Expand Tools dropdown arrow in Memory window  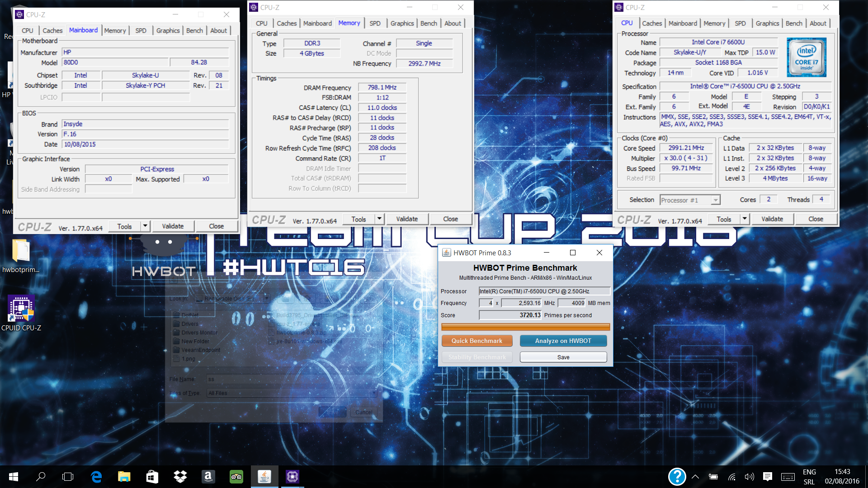click(x=379, y=219)
